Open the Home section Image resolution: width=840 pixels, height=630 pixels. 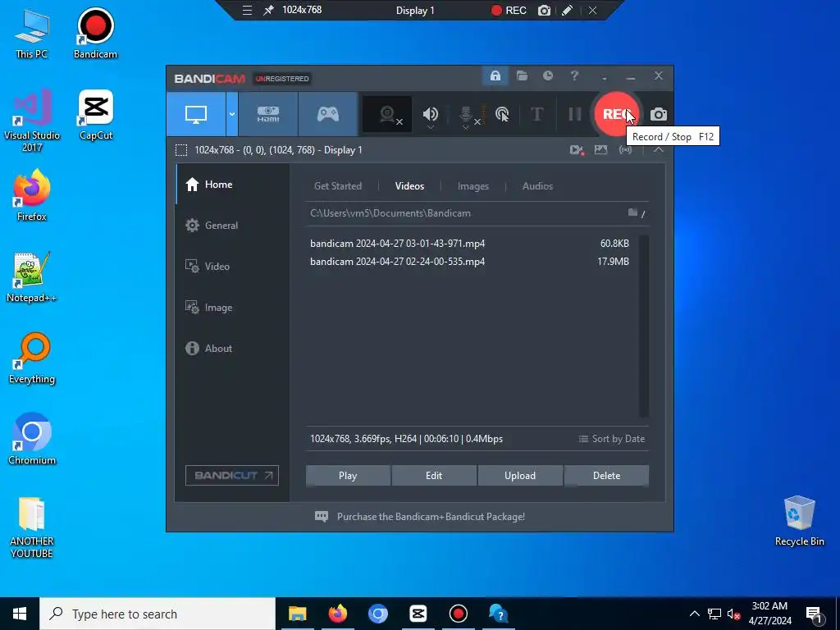coord(232,185)
